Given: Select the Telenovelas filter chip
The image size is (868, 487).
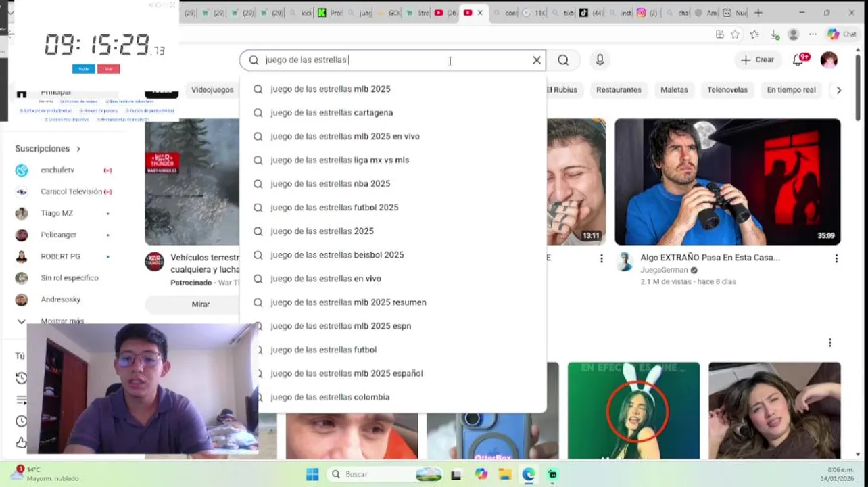Looking at the screenshot, I should [727, 90].
